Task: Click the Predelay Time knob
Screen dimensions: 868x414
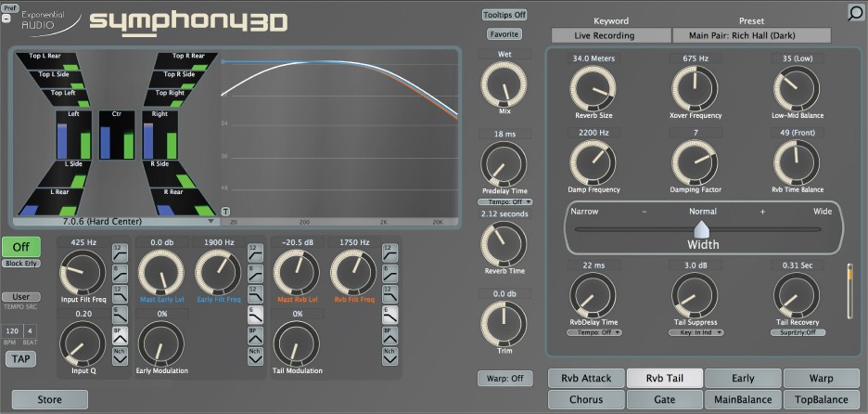Action: click(x=504, y=164)
